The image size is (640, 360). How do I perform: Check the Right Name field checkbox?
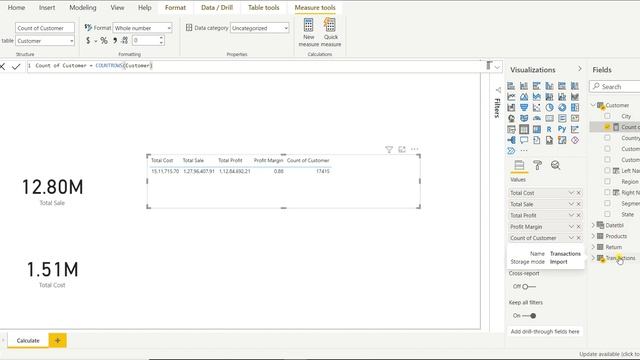coord(607,192)
